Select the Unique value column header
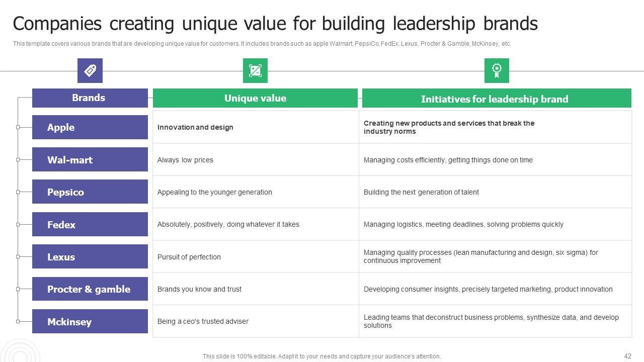 pyautogui.click(x=255, y=98)
